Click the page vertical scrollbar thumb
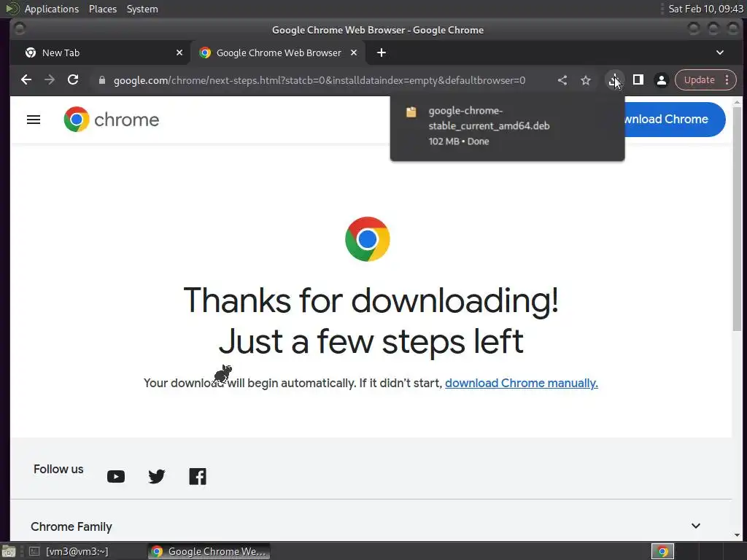 pos(737,219)
